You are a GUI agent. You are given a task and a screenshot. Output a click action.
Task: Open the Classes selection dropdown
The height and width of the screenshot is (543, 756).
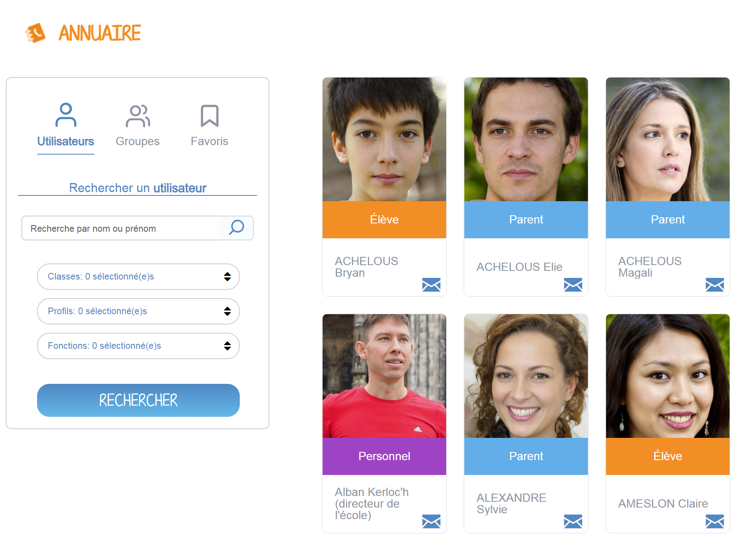(x=138, y=277)
